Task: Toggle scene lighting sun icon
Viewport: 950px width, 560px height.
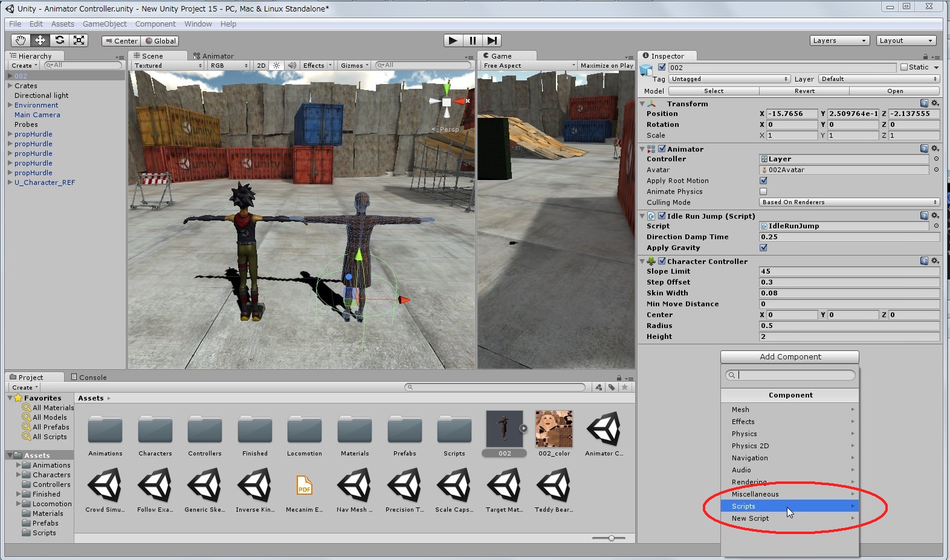Action: [276, 65]
